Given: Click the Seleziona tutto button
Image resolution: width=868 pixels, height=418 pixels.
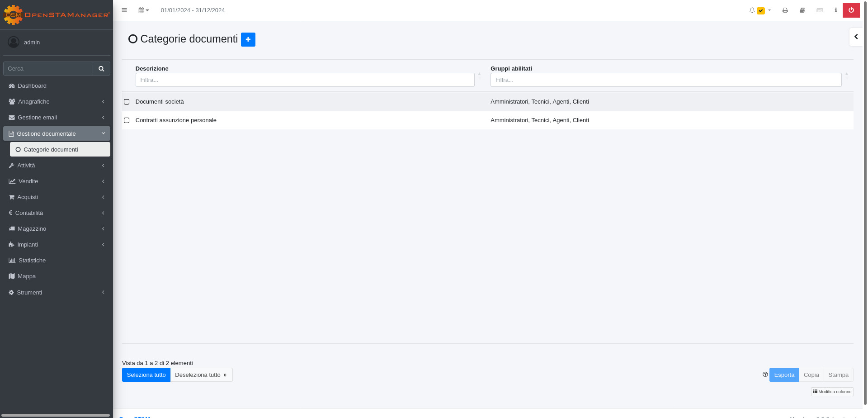Looking at the screenshot, I should click(146, 375).
